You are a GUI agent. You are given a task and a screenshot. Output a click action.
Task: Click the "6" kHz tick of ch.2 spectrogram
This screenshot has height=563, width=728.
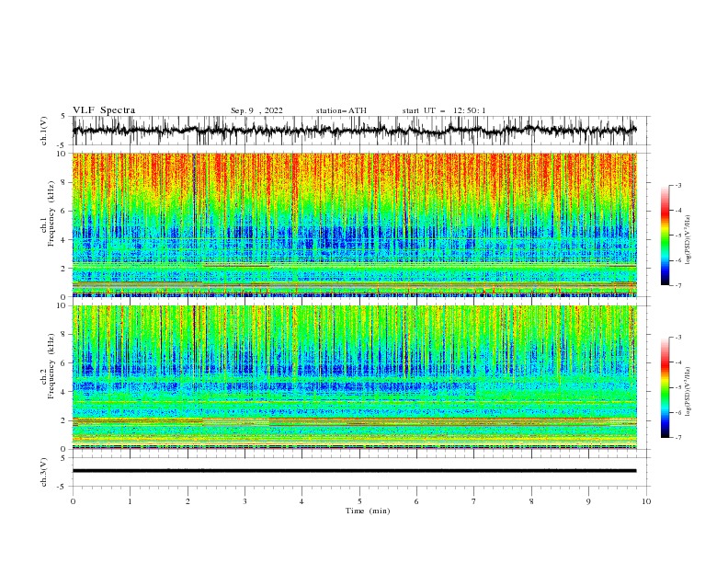(x=65, y=363)
